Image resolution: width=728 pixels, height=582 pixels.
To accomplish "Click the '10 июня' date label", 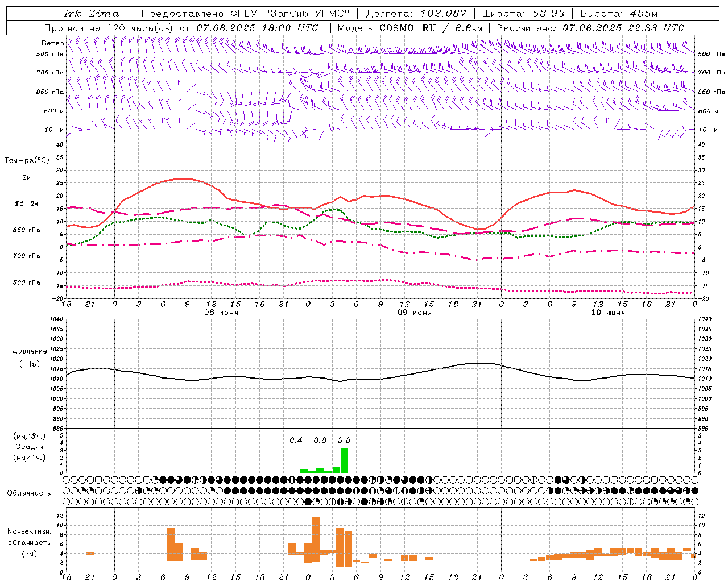I will click(608, 312).
